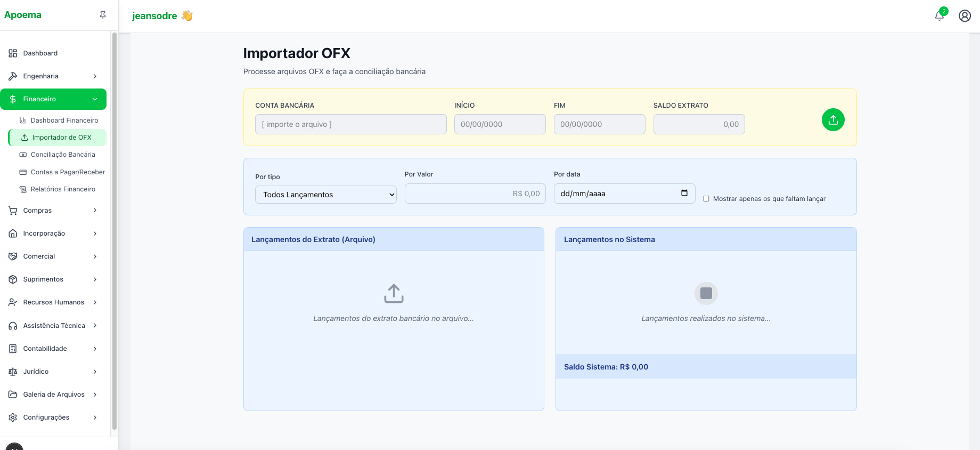Click the green upload OFX file button

(833, 120)
